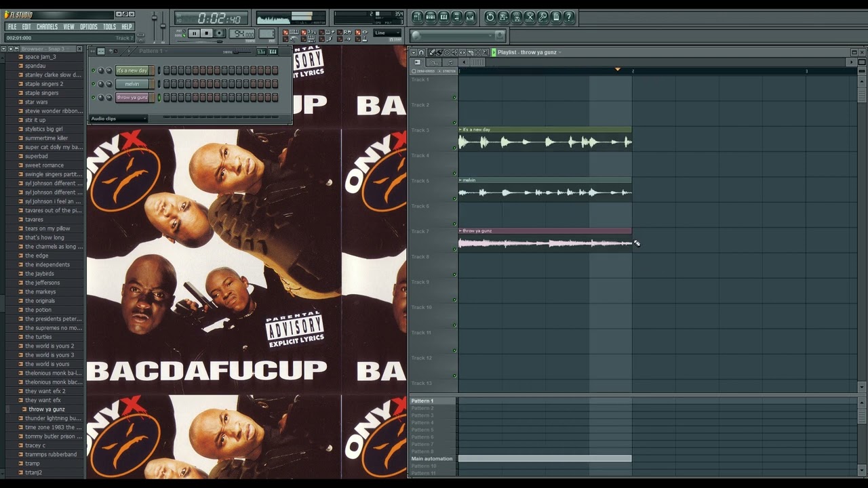The width and height of the screenshot is (868, 488).
Task: Toggle selector LED for it's a new day
Action: click(159, 70)
